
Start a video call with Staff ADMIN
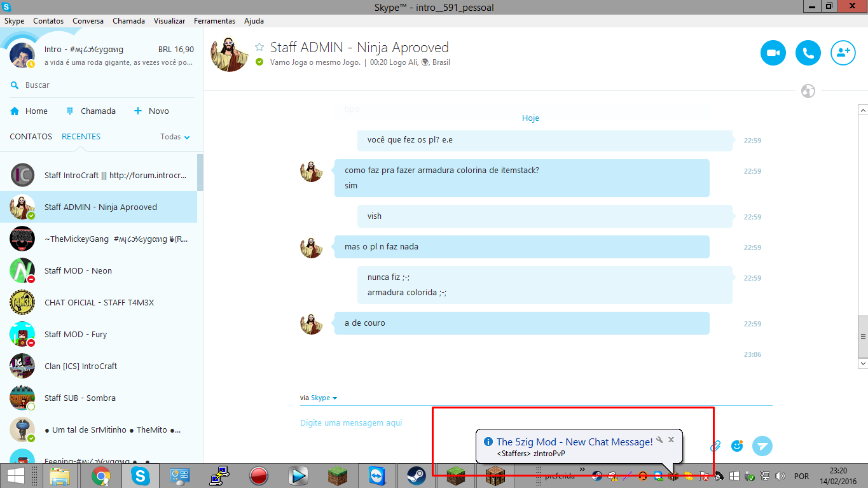(x=773, y=53)
